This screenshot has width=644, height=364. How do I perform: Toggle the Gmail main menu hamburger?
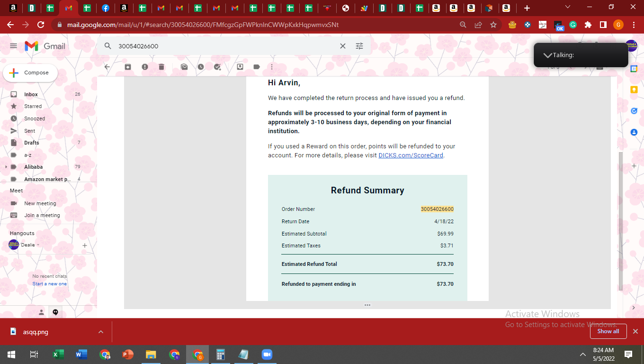tap(13, 46)
